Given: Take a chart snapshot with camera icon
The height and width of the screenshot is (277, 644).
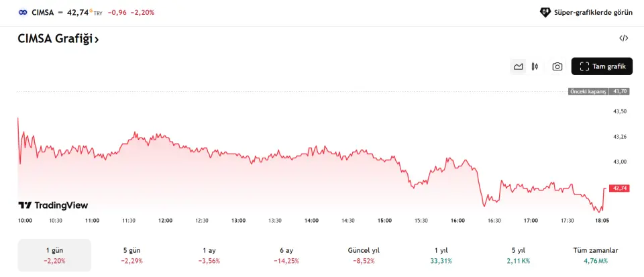Looking at the screenshot, I should click(557, 66).
